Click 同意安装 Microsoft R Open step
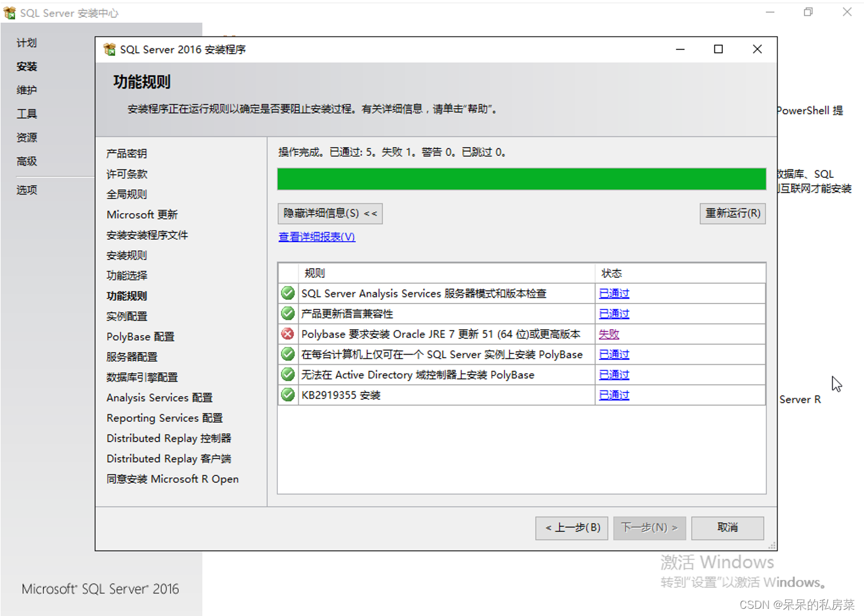Image resolution: width=864 pixels, height=616 pixels. 173,479
